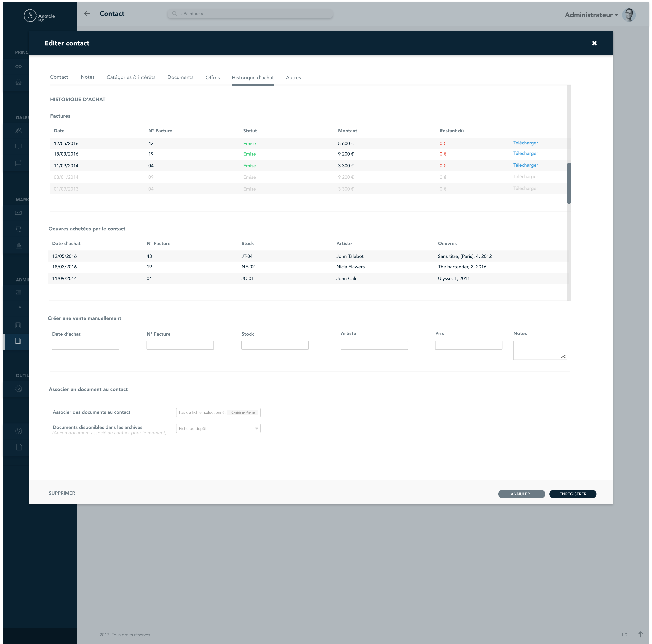Click the search magnifier icon
The image size is (652, 644).
tap(174, 13)
